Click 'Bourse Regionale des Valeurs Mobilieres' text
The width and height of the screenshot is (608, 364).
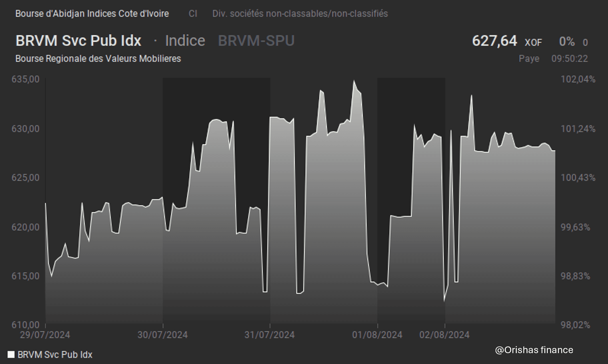click(98, 59)
